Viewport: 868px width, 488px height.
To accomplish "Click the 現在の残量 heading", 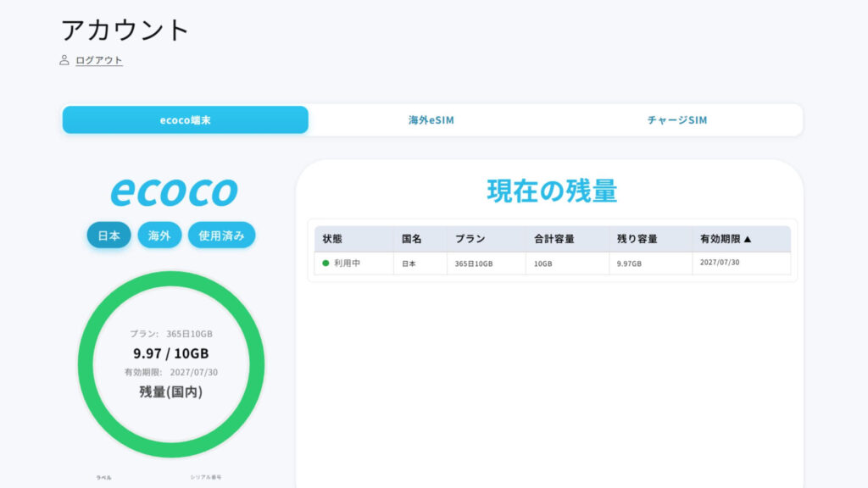I will pyautogui.click(x=552, y=191).
